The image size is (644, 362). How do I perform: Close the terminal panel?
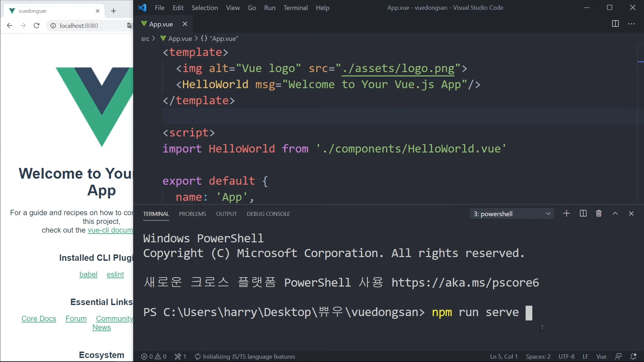pyautogui.click(x=631, y=214)
